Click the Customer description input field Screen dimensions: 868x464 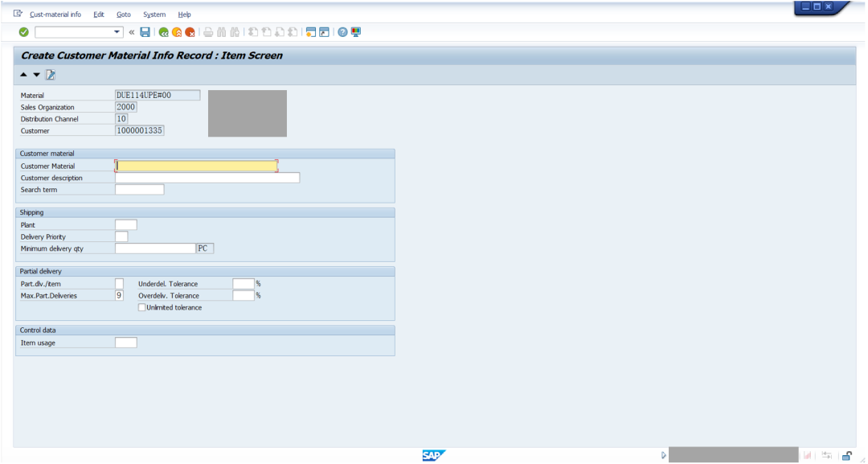(x=207, y=178)
